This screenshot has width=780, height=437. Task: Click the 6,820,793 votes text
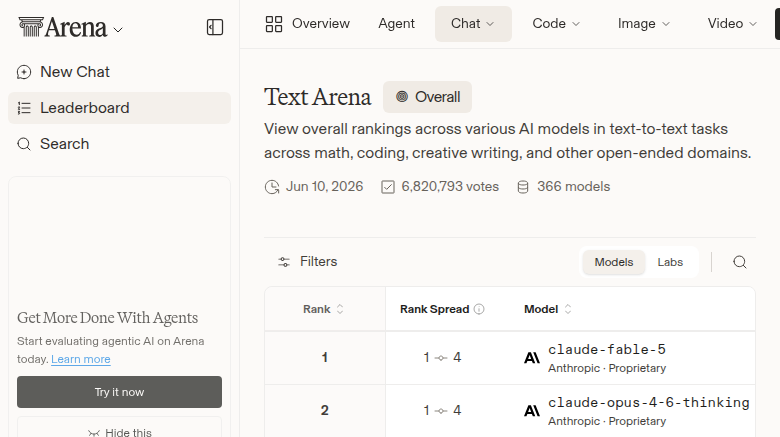coord(450,187)
